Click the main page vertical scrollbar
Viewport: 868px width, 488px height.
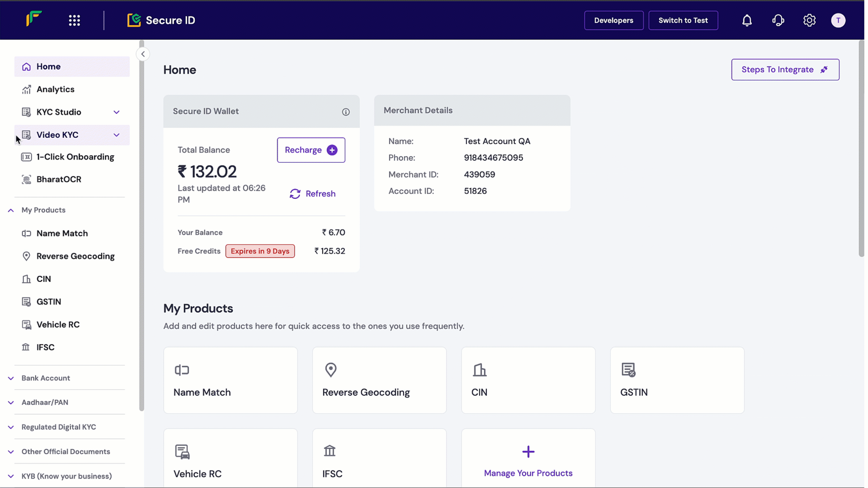[x=861, y=149]
